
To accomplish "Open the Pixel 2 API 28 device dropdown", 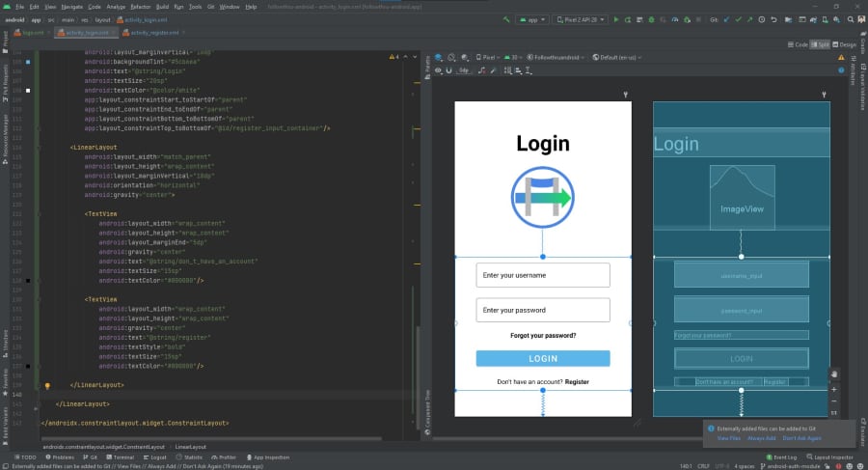I will (x=581, y=20).
